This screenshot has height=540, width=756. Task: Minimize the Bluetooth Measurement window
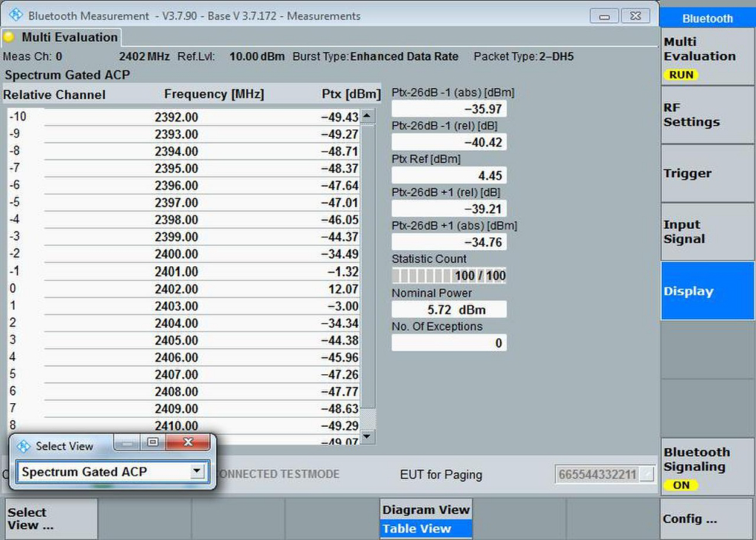[604, 16]
